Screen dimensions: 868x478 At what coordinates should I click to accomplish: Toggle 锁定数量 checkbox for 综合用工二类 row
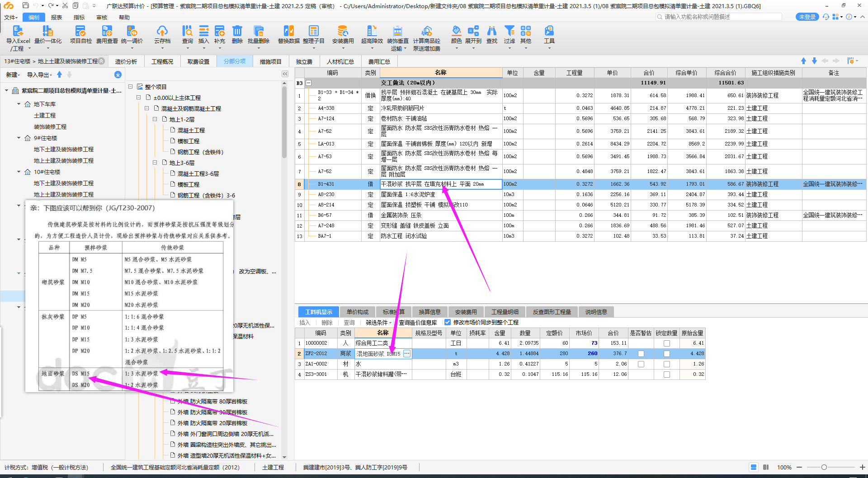[x=666, y=343]
